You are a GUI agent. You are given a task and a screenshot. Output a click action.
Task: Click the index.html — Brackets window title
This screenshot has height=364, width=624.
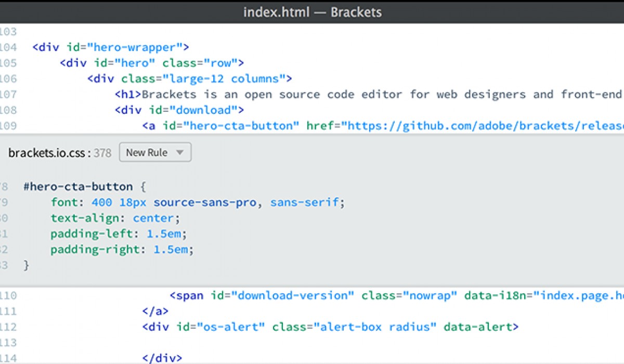[x=312, y=11]
